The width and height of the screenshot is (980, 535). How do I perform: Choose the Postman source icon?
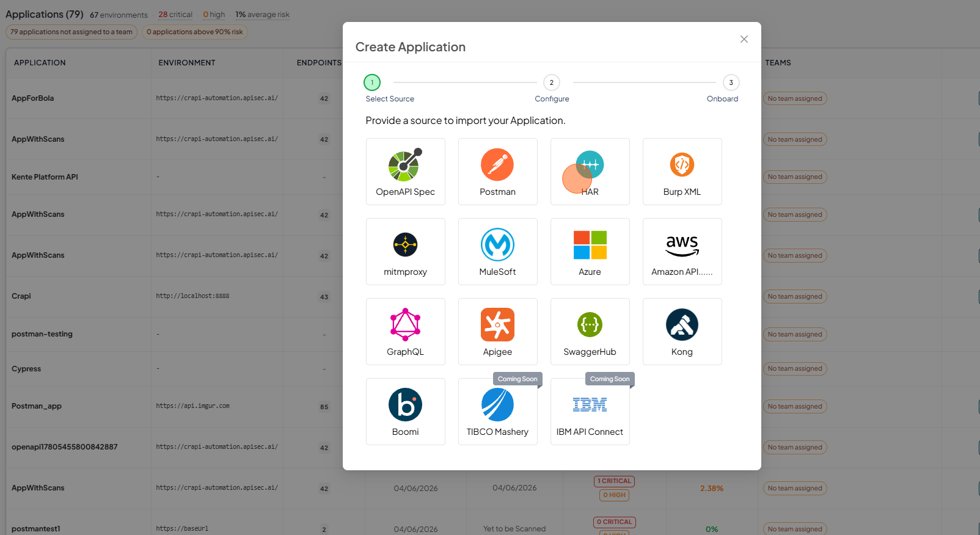pos(497,165)
